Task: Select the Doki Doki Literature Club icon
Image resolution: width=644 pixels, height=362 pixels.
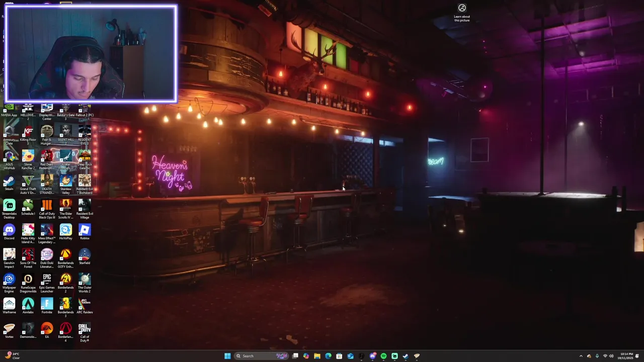Action: 47,258
